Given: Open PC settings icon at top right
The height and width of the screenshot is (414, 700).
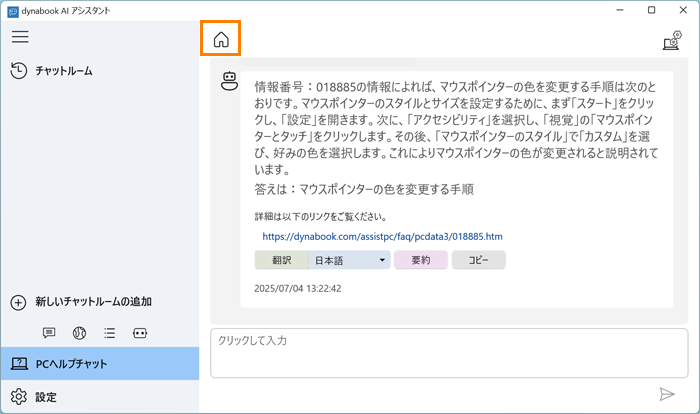Looking at the screenshot, I should [672, 40].
